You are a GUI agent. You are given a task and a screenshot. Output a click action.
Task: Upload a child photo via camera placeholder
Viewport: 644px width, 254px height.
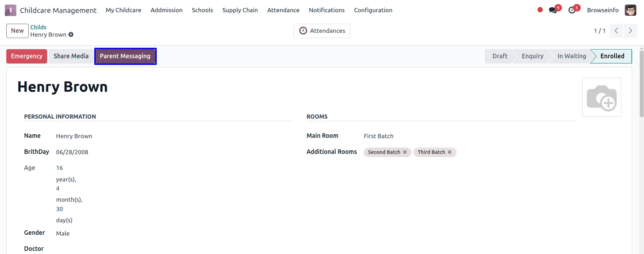pyautogui.click(x=601, y=97)
